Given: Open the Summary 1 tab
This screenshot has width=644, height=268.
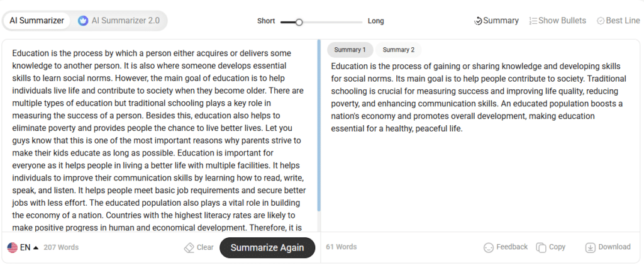Looking at the screenshot, I should [350, 50].
